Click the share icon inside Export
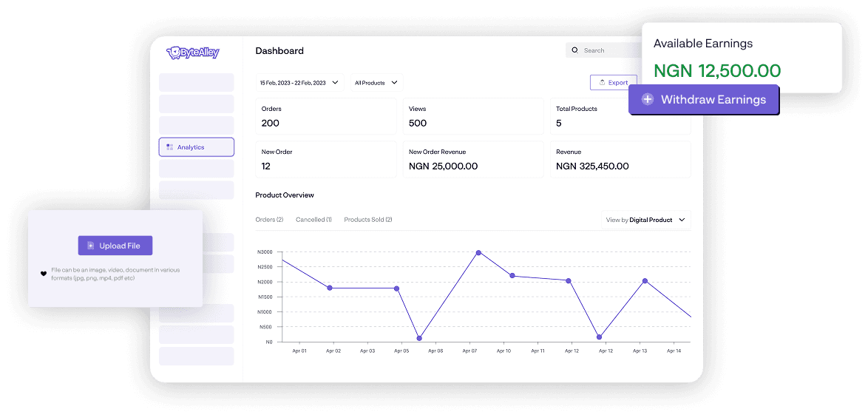Screen dimensions: 868x415 (x=602, y=83)
